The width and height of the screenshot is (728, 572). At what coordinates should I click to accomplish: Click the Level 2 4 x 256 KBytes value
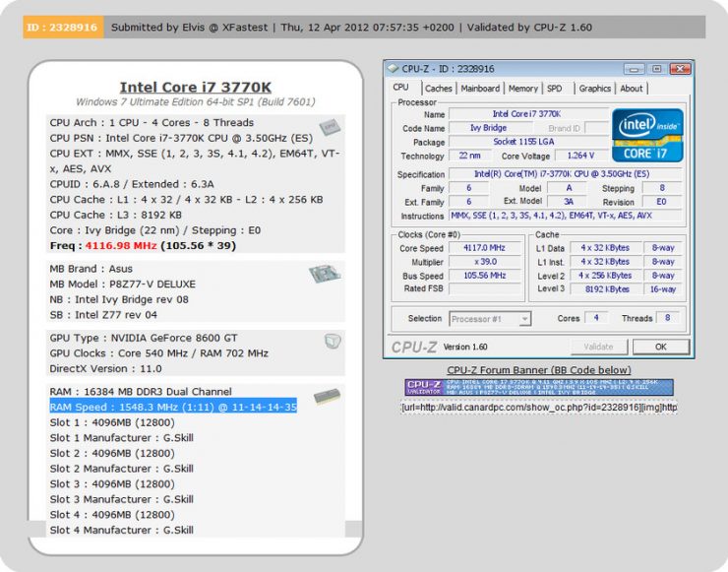point(605,276)
